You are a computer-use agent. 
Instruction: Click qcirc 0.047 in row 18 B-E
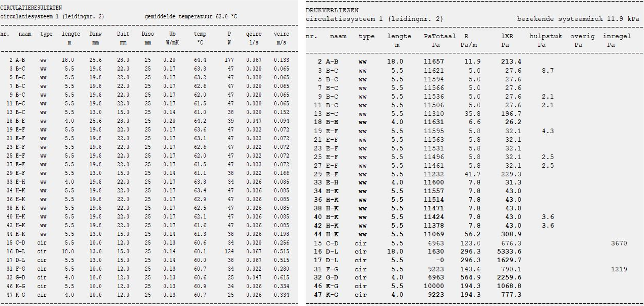pos(253,121)
